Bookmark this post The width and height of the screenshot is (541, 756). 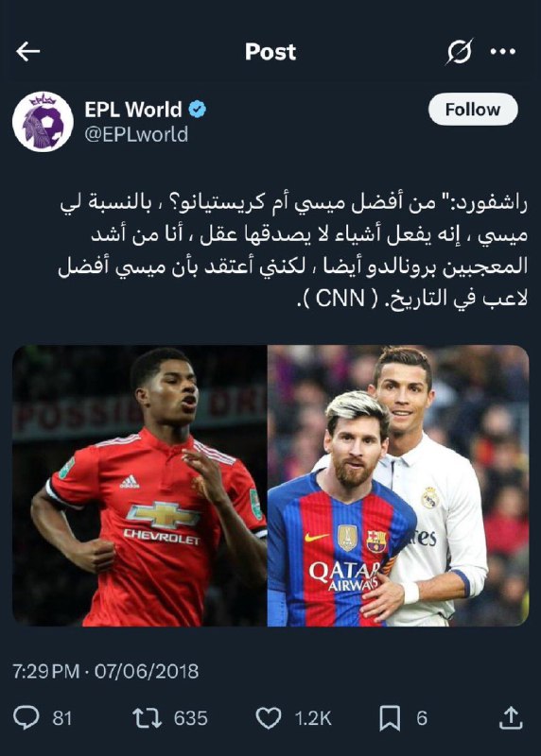coord(390,718)
